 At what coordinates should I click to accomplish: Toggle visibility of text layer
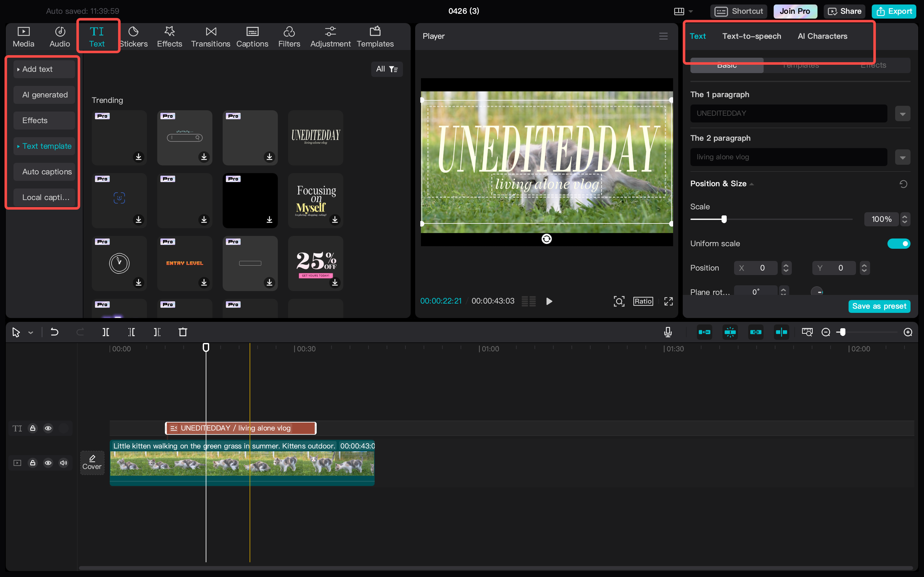tap(48, 428)
